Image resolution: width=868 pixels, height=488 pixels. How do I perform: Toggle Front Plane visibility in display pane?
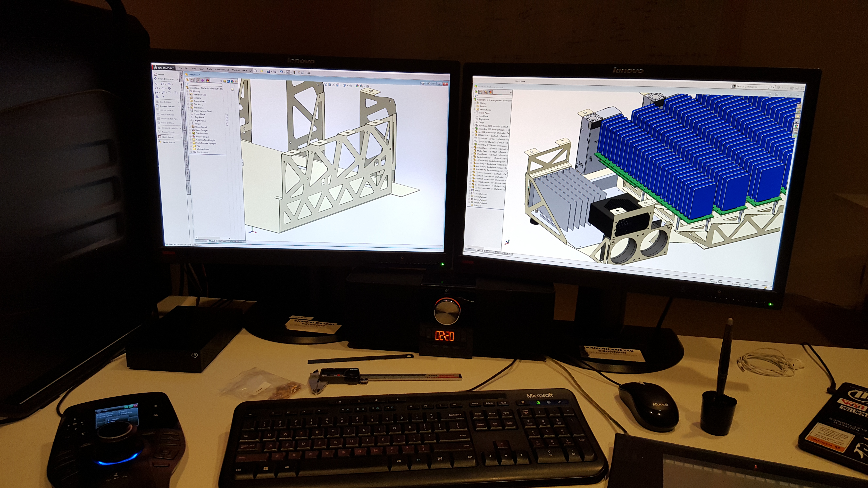(x=227, y=114)
